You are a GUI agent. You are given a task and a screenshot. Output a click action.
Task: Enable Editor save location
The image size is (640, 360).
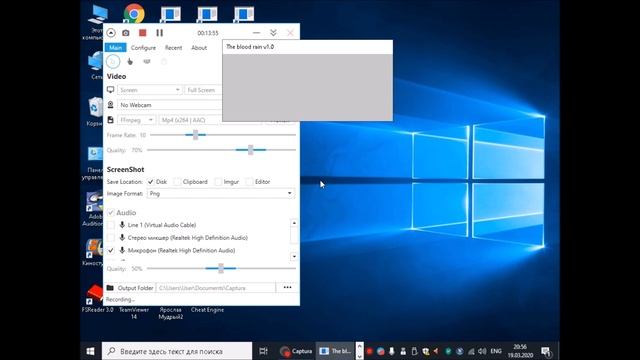[x=249, y=182]
